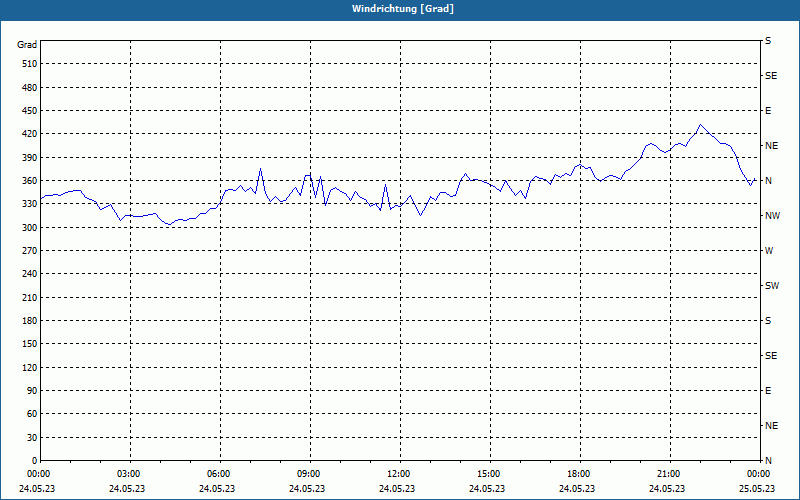Image resolution: width=800 pixels, height=500 pixels.
Task: Click the S compass label on the 180 gridline
Action: point(768,321)
